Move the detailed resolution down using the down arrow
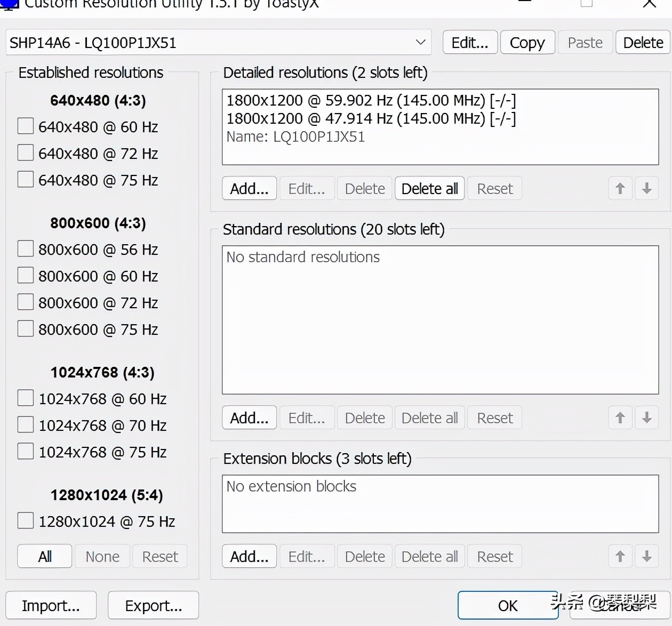 pyautogui.click(x=646, y=188)
